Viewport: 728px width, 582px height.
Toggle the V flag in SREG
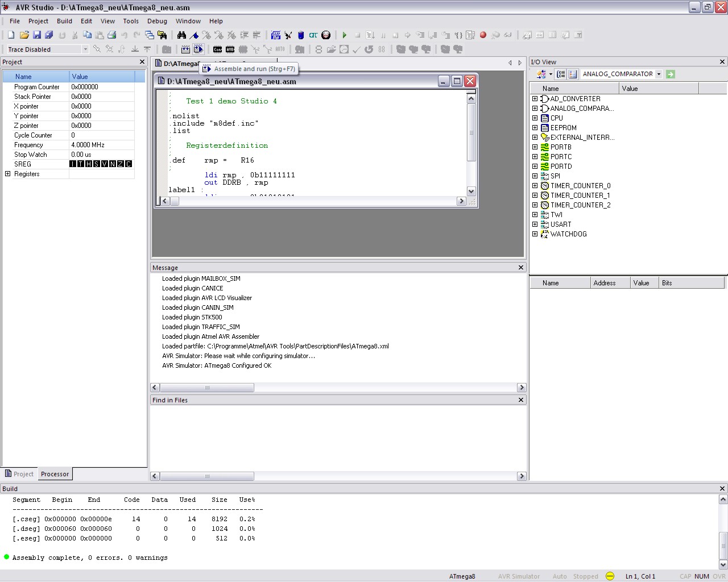click(x=105, y=164)
